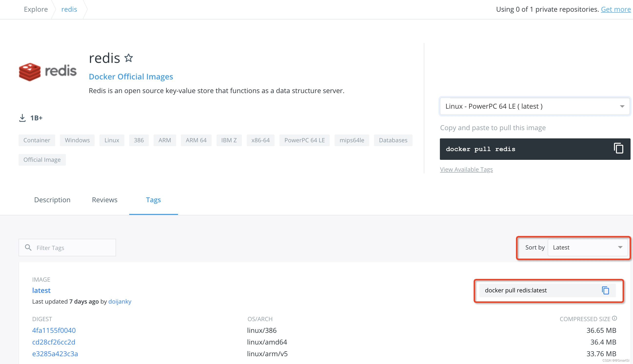Select the Tags tab
The image size is (633, 364).
153,200
